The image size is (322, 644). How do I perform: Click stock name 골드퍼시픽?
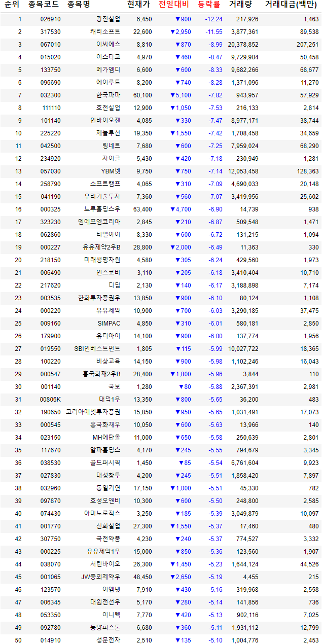click(105, 463)
